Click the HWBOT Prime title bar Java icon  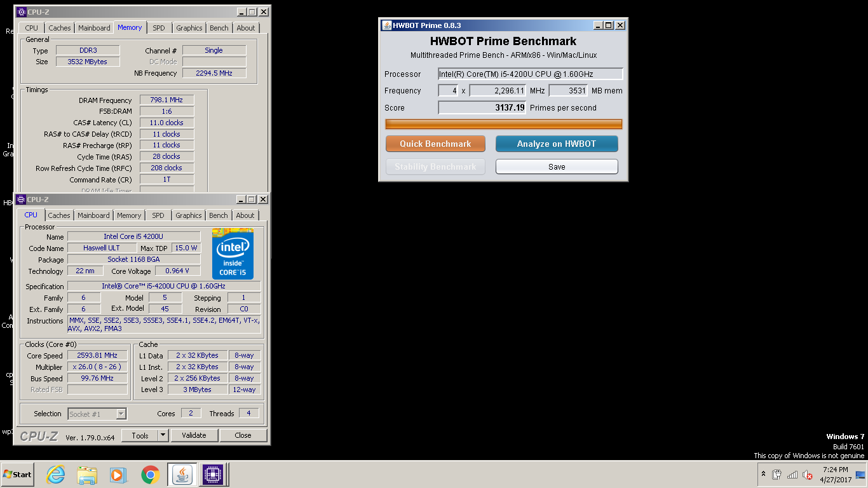tap(386, 25)
